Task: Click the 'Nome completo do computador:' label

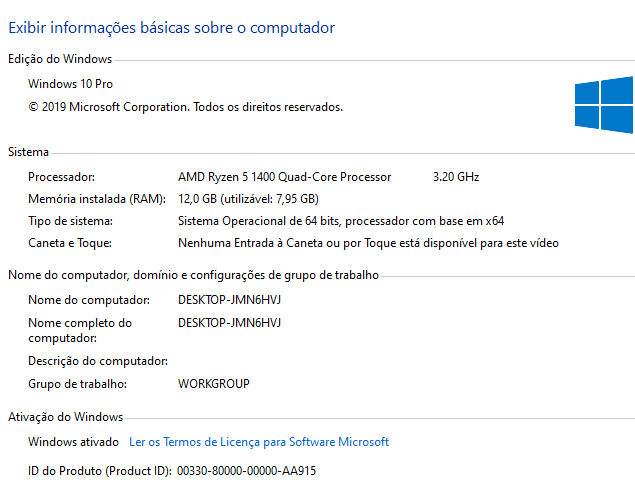Action: click(x=80, y=330)
